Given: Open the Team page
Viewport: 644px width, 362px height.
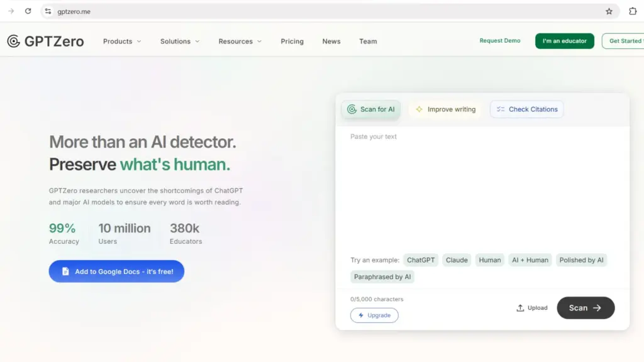Looking at the screenshot, I should [368, 41].
